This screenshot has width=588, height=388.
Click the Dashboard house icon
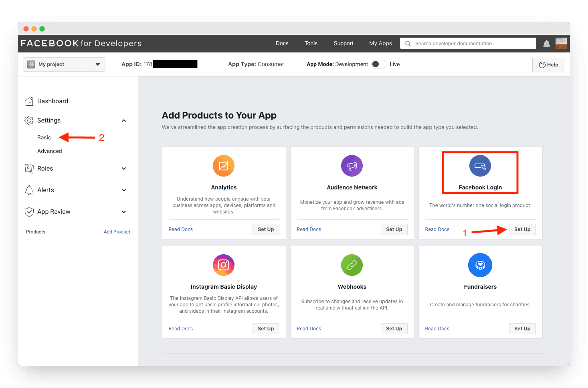coord(29,101)
